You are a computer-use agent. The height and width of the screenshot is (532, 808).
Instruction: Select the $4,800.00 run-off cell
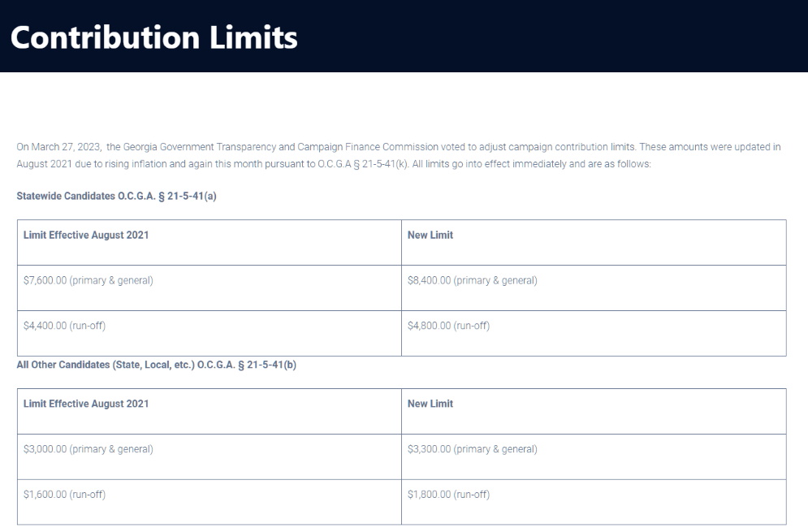[x=594, y=333]
